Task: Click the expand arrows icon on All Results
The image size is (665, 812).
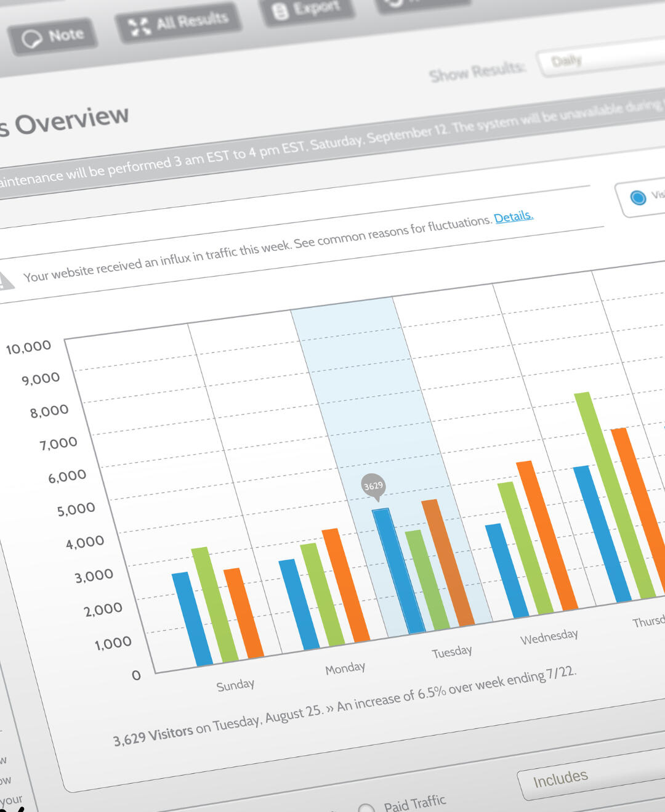Action: point(139,26)
